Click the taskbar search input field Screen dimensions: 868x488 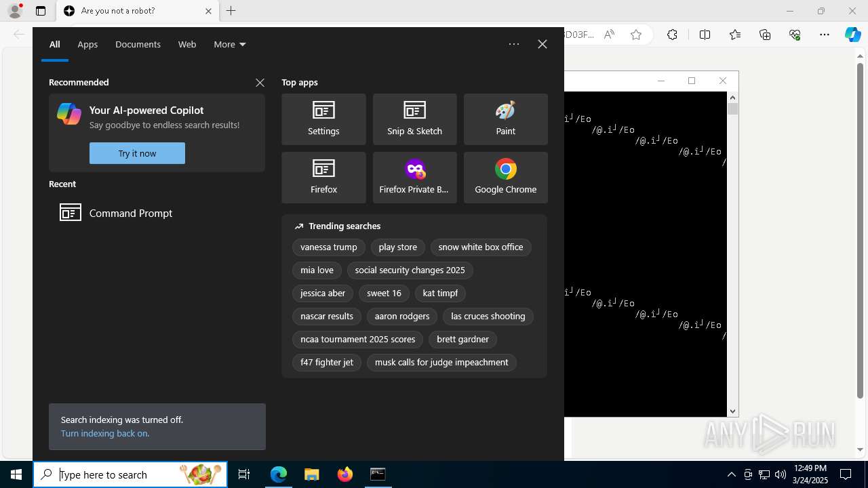coord(130,474)
